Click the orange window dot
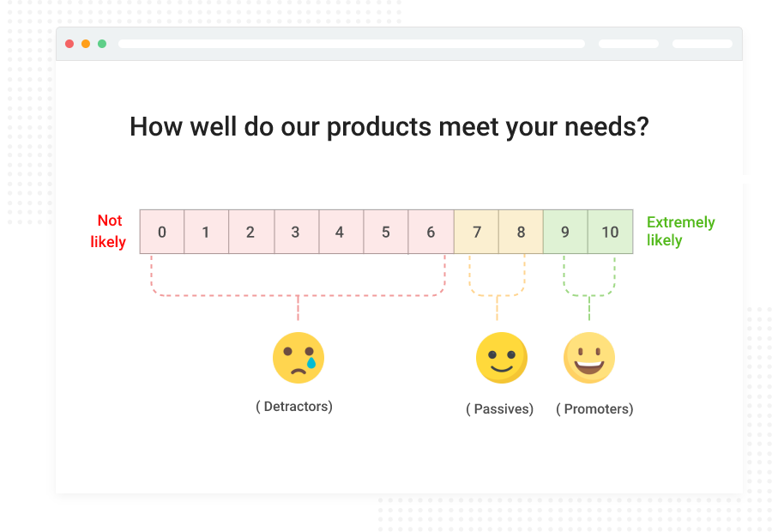 (86, 44)
